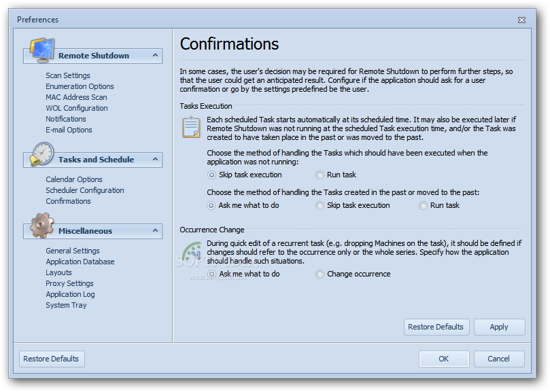Image resolution: width=550 pixels, height=392 pixels.
Task: Close the Preferences dialog
Action: pos(521,20)
